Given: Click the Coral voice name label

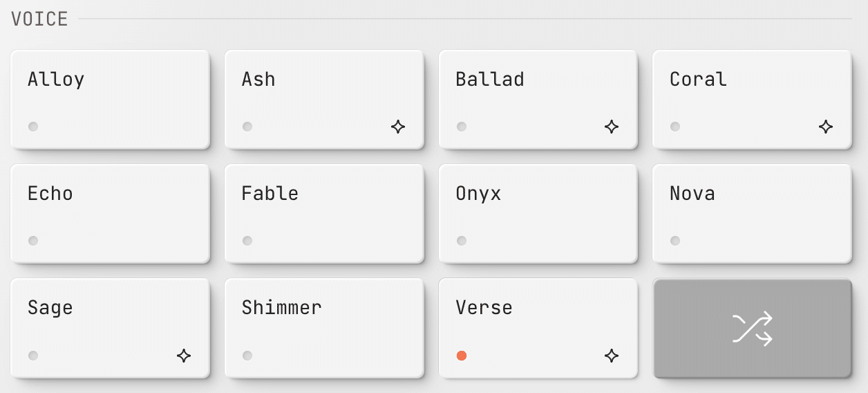Looking at the screenshot, I should click(698, 80).
